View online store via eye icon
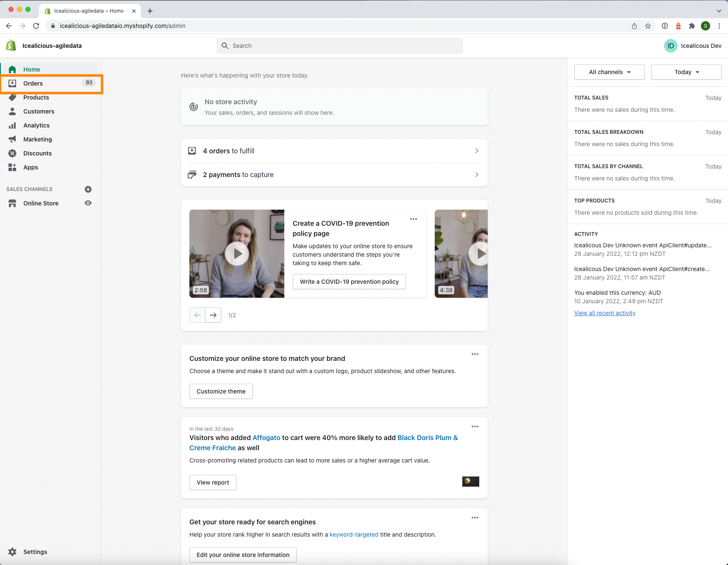This screenshot has width=728, height=565. tap(88, 203)
